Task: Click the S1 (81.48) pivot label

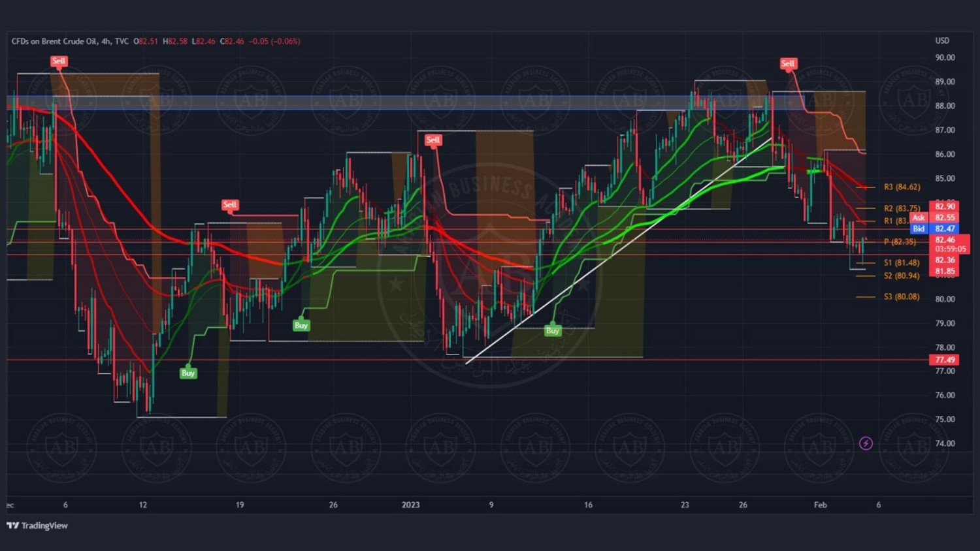Action: click(x=902, y=262)
